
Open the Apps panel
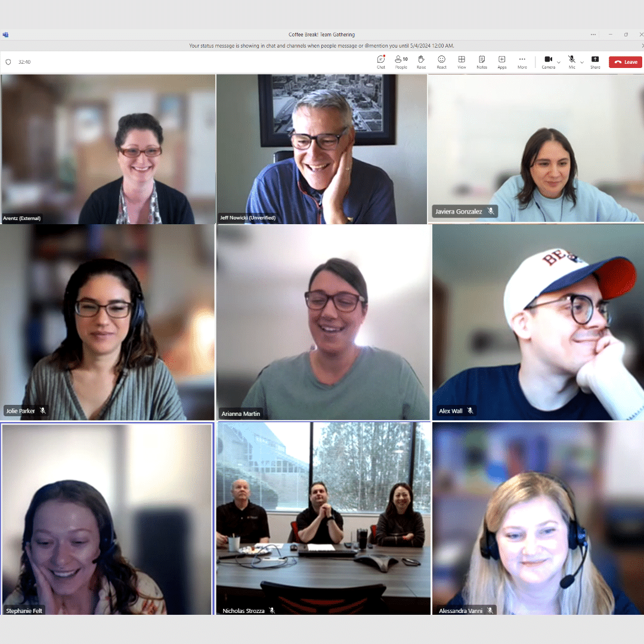pos(501,62)
